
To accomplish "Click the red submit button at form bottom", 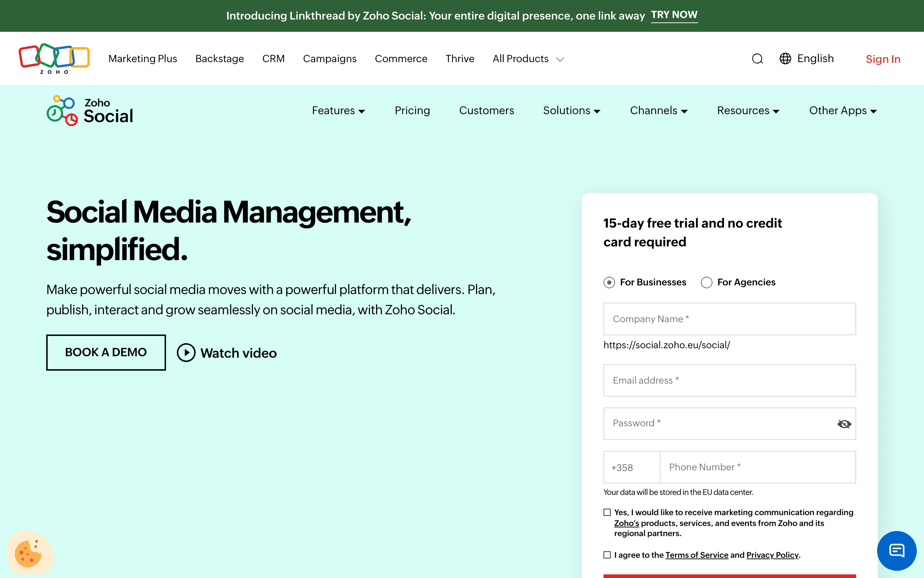I will click(x=729, y=576).
